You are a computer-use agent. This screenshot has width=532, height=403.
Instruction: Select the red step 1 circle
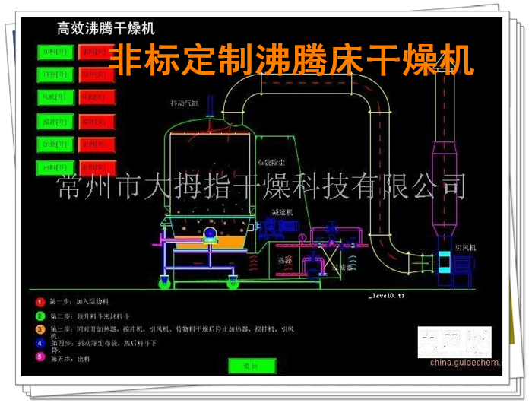pyautogui.click(x=40, y=301)
